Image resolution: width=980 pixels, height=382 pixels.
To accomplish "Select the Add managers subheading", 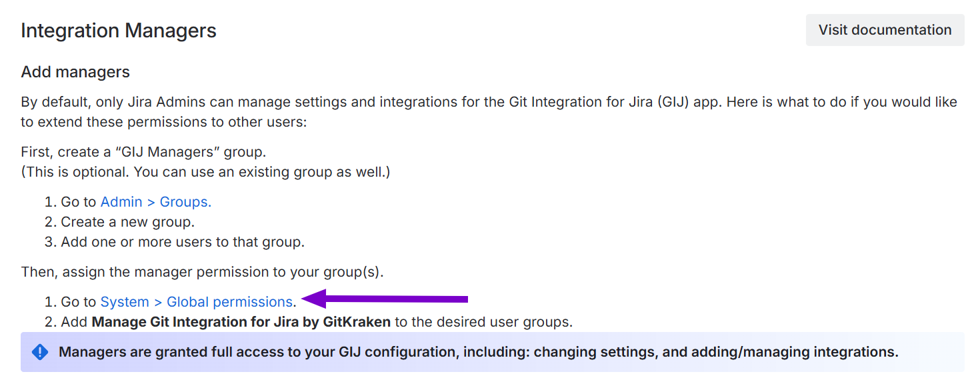I will pyautogui.click(x=75, y=72).
